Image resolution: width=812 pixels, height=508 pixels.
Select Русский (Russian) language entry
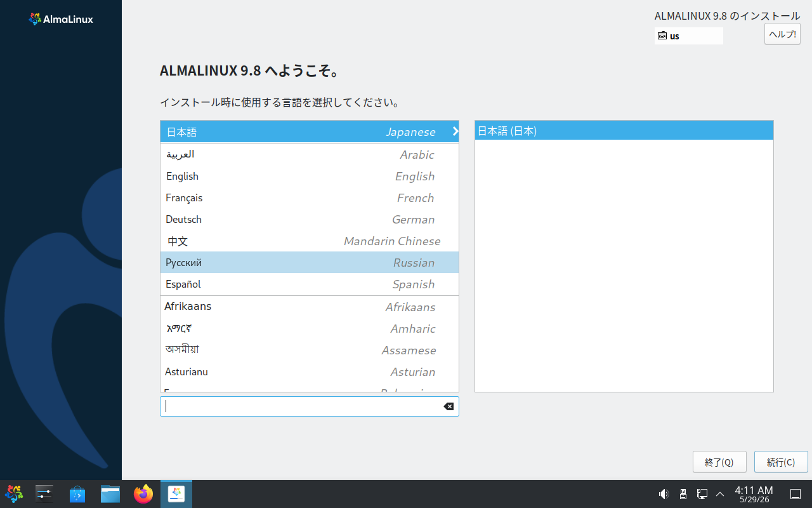[x=310, y=262]
